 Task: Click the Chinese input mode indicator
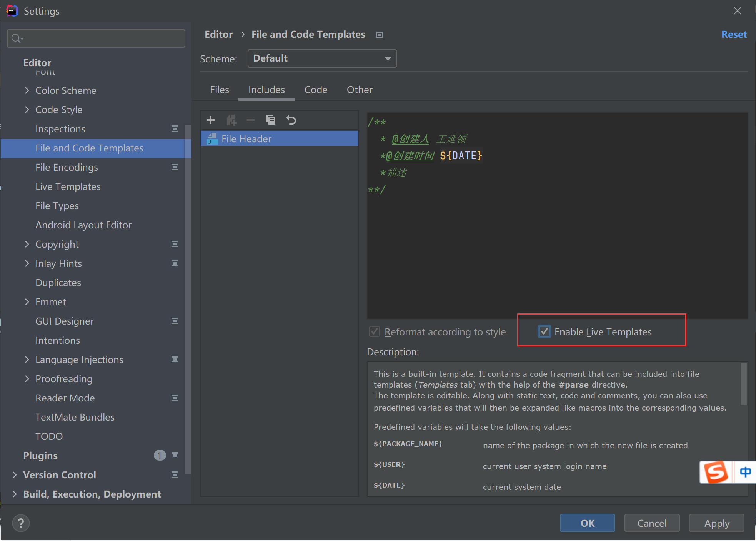point(745,472)
